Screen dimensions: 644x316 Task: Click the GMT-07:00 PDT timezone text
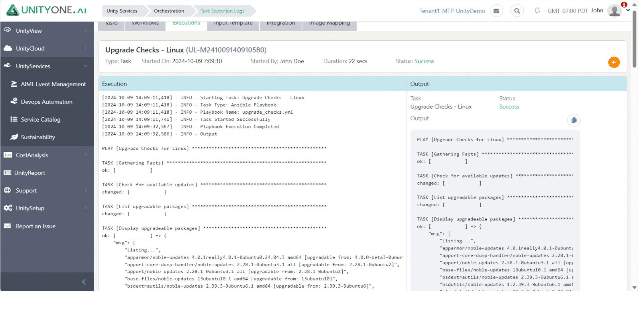click(x=567, y=11)
